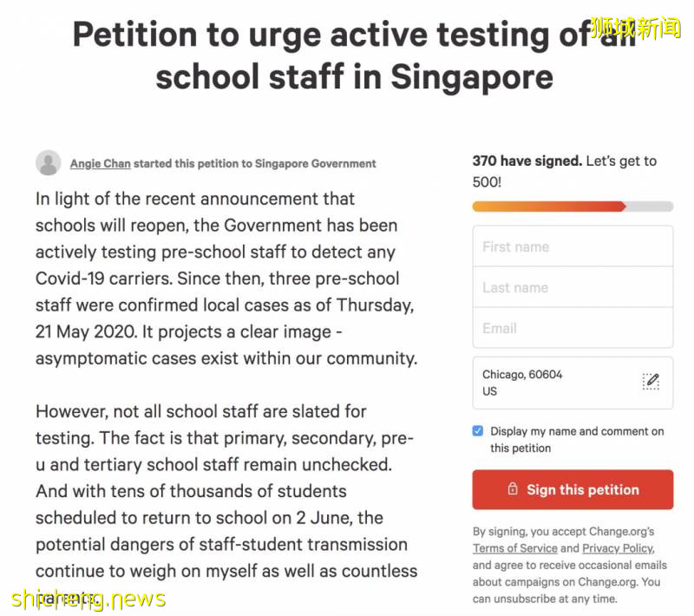Focus the First name field
This screenshot has width=694, height=616.
573,246
